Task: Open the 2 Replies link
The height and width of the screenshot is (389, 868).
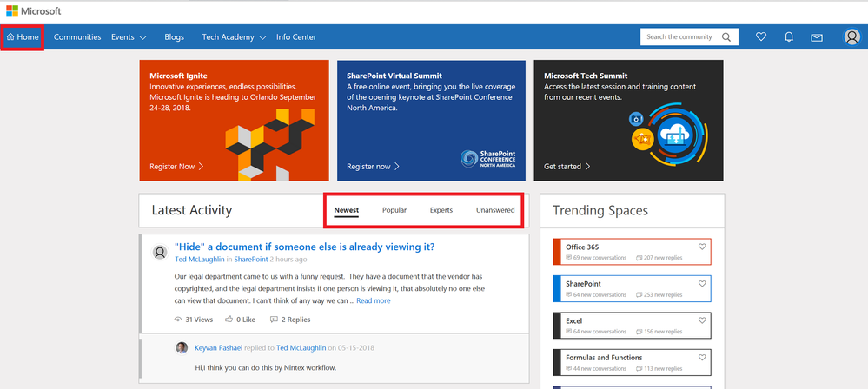Action: coord(290,320)
